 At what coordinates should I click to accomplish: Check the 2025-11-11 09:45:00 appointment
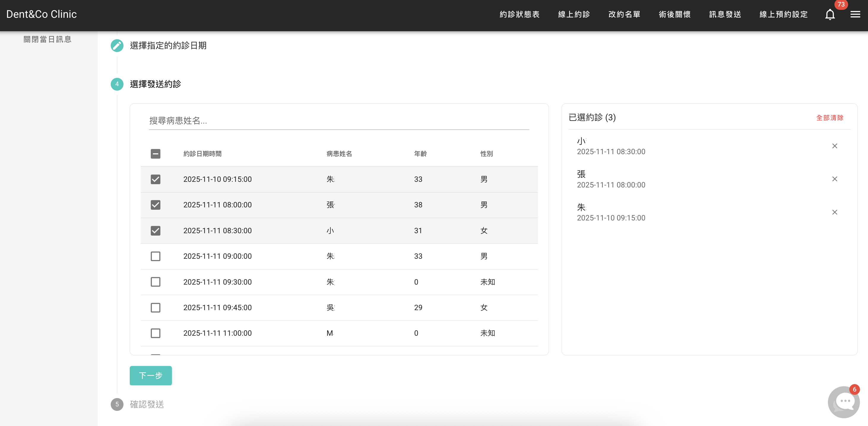click(x=155, y=307)
